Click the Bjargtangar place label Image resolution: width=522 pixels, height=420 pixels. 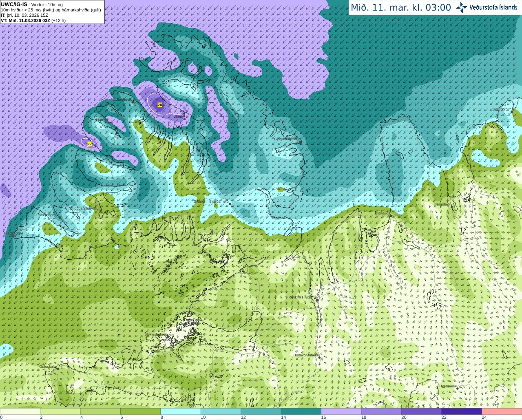coord(13,233)
